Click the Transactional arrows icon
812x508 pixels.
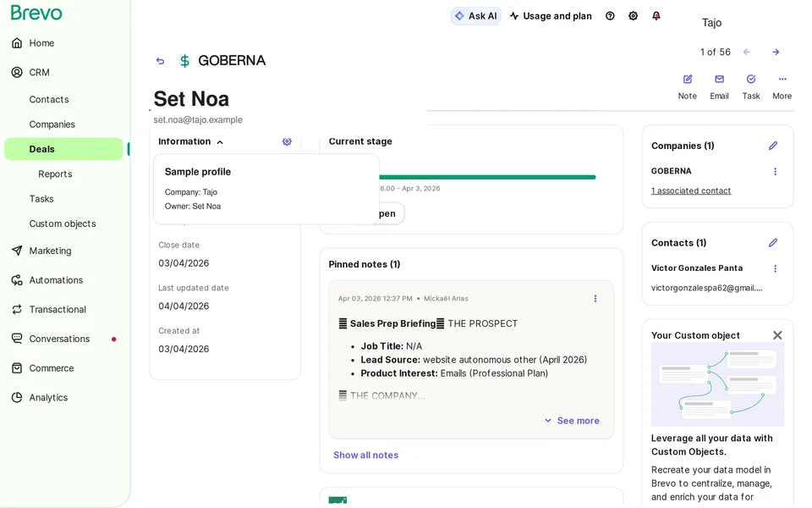point(17,309)
